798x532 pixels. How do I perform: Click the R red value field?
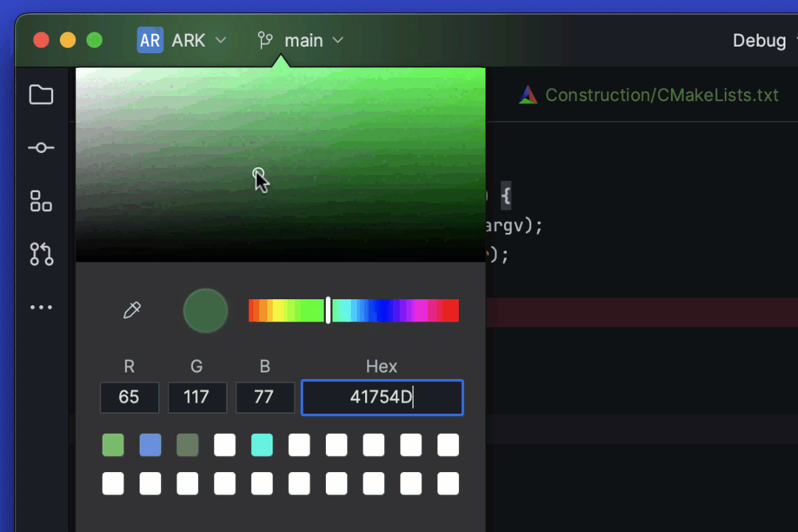[129, 398]
